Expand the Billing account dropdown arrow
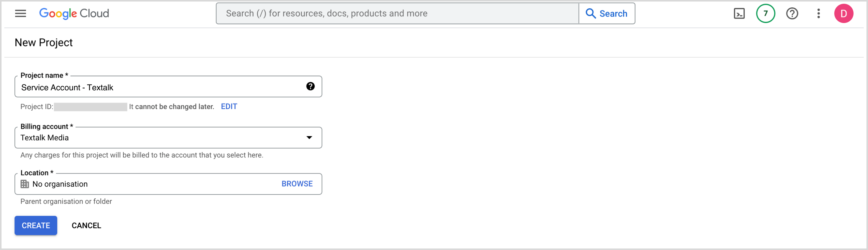Image resolution: width=868 pixels, height=250 pixels. 309,138
